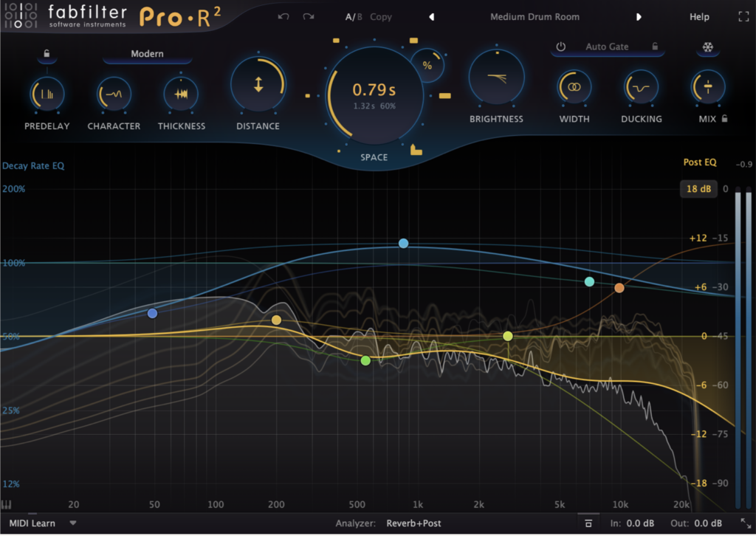The height and width of the screenshot is (536, 756).
Task: Select the percentage display icon near Space dial
Action: tap(426, 65)
